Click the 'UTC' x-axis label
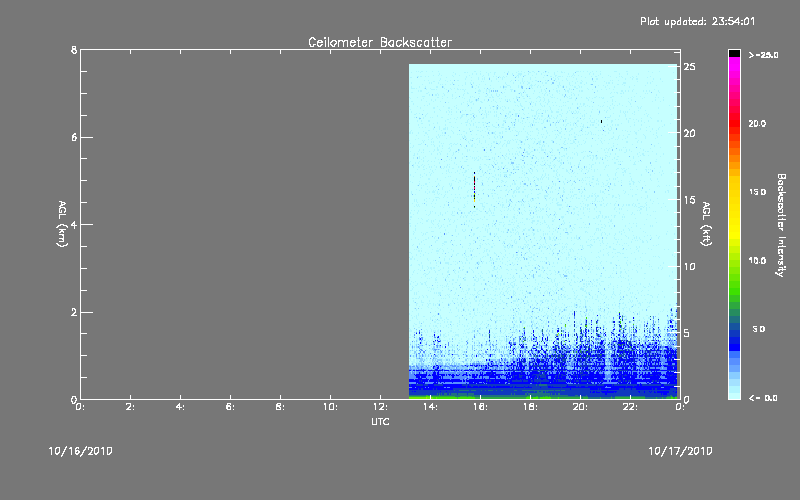Viewport: 800px width, 500px height. coord(380,421)
